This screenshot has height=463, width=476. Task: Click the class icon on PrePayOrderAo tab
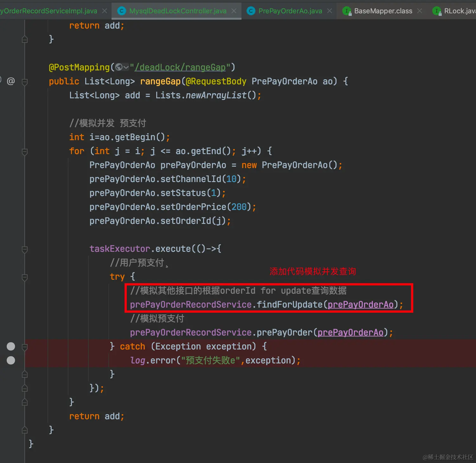tap(251, 11)
